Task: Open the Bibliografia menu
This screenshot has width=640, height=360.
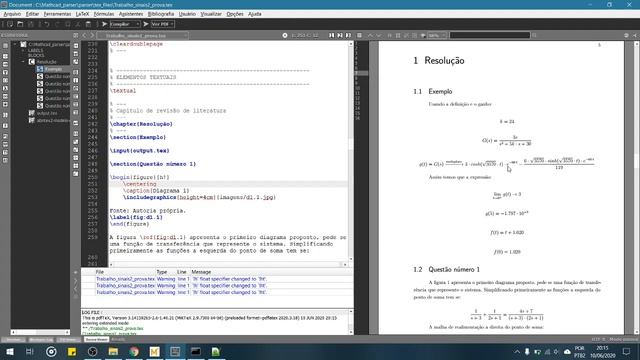Action: click(x=161, y=14)
